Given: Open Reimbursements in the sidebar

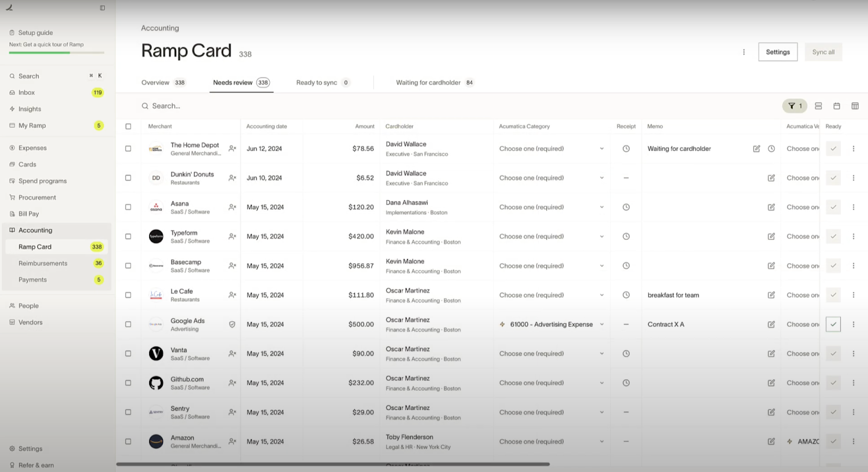Looking at the screenshot, I should 43,264.
